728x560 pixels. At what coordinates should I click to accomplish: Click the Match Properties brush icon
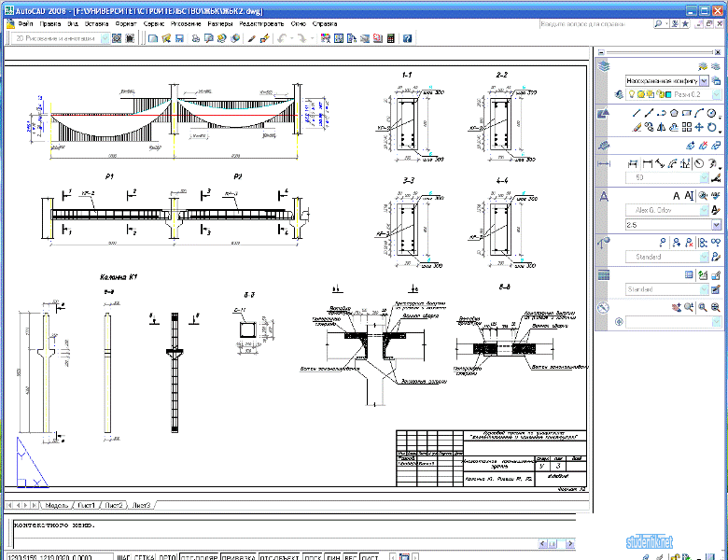pos(252,38)
